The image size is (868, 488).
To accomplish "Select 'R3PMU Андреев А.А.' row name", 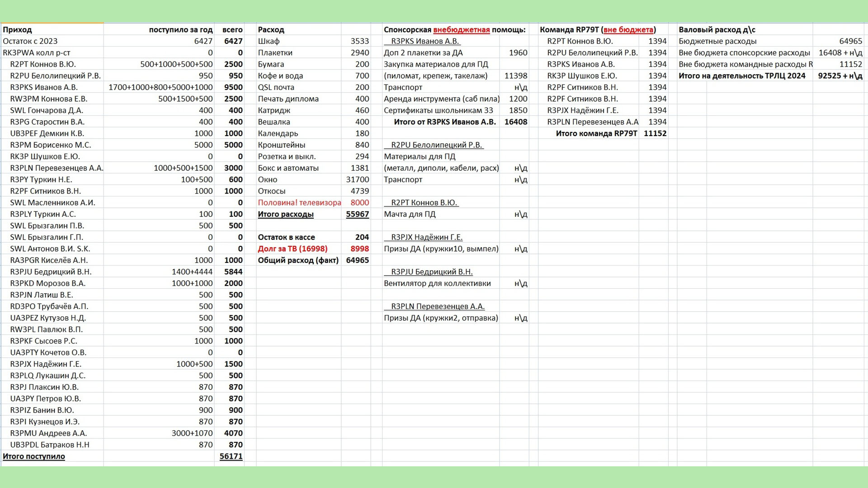I will point(48,433).
